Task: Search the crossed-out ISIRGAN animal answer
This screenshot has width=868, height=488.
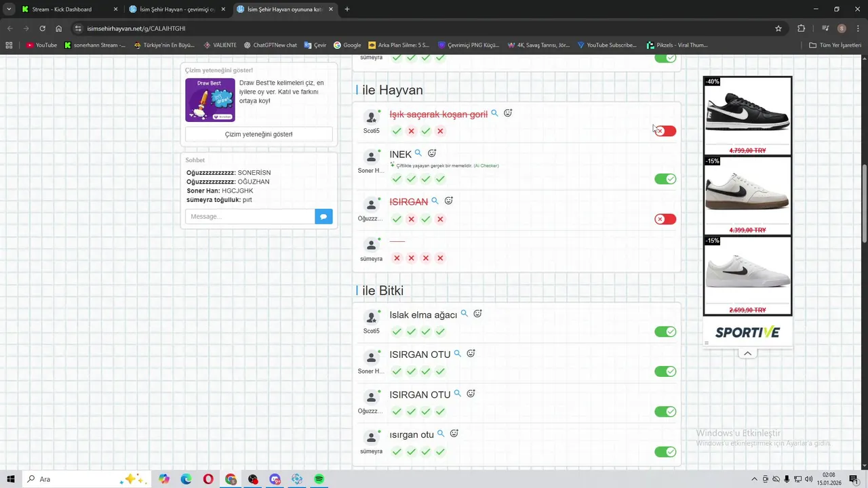Action: click(x=435, y=201)
